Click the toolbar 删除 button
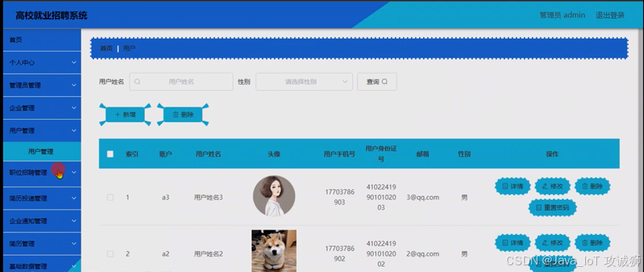644x272 pixels. (x=182, y=115)
